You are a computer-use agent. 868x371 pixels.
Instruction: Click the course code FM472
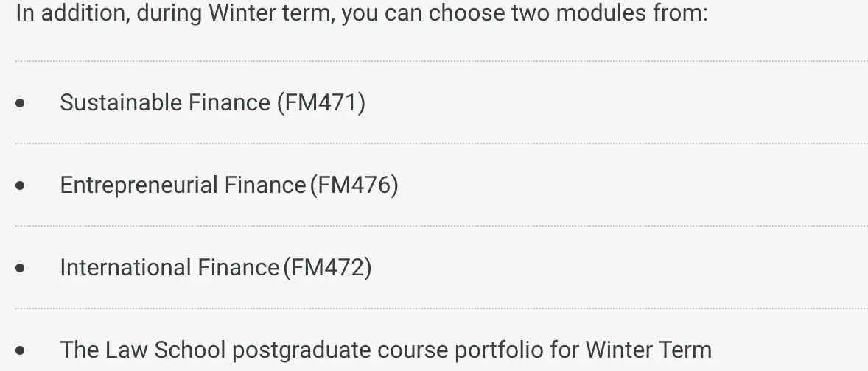point(327,267)
